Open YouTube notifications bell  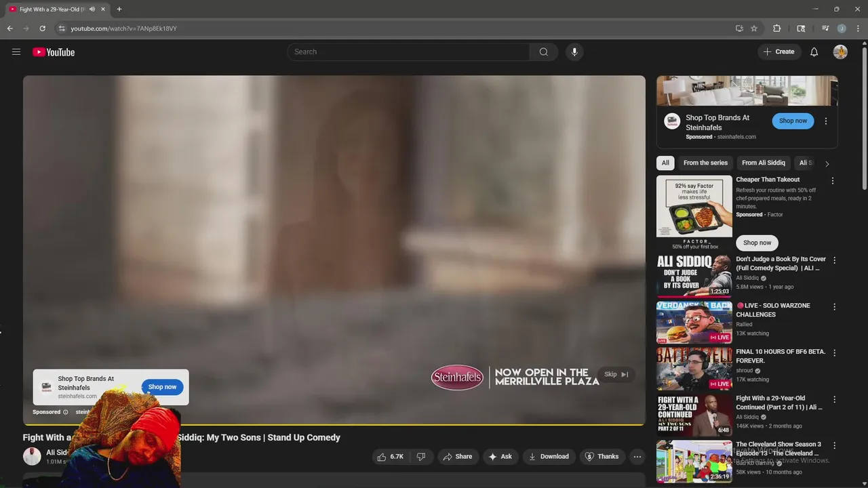point(814,52)
